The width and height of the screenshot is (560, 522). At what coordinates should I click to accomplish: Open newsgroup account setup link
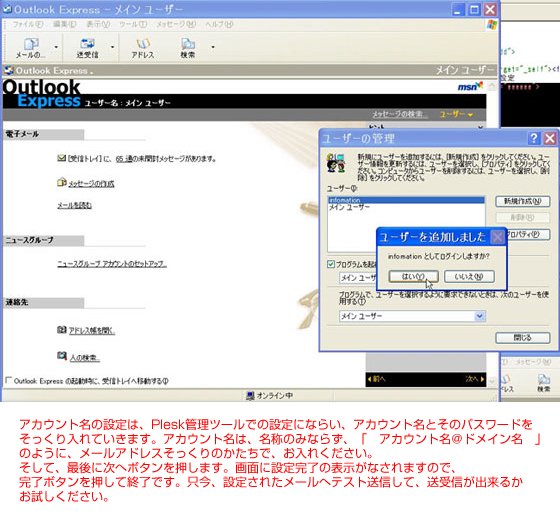tap(112, 264)
